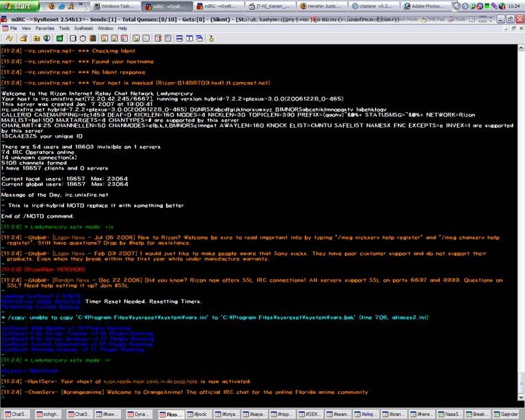The width and height of the screenshot is (525, 420).
Task: Open the Favorites menu
Action: pyautogui.click(x=44, y=28)
